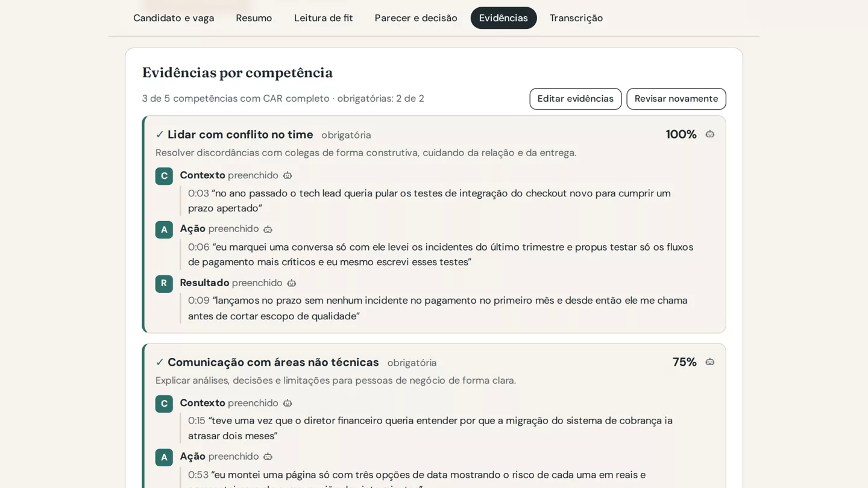Click the R badge for Resultado
The width and height of the screenshot is (868, 488).
(x=164, y=284)
